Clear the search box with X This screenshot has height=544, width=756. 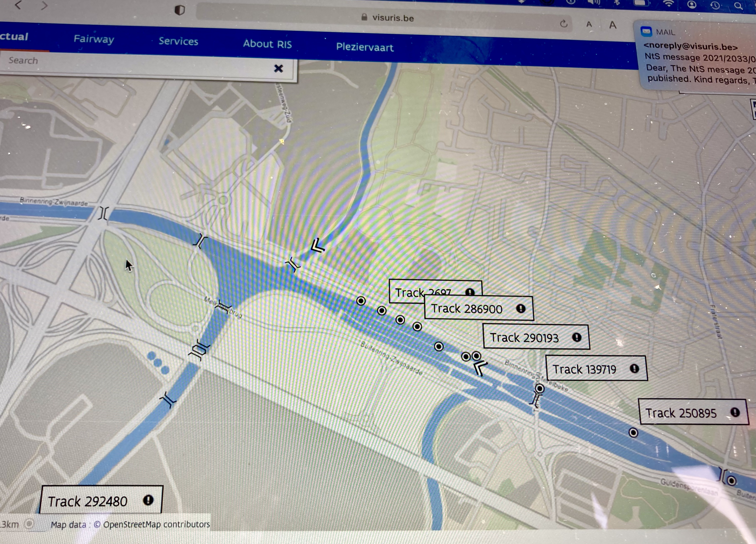tap(278, 69)
